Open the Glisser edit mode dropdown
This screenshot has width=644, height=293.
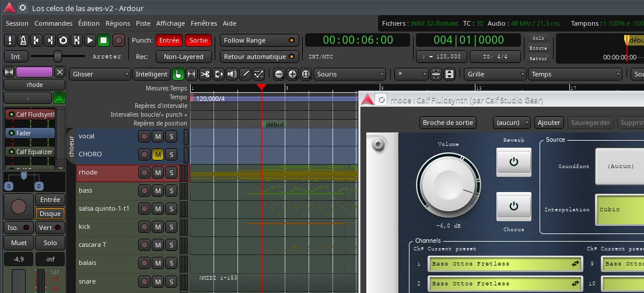click(x=100, y=74)
